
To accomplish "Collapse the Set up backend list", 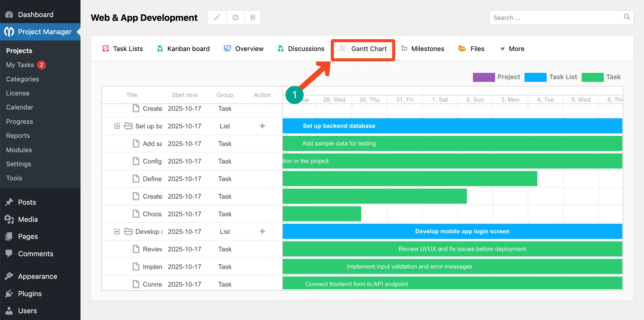I will [117, 126].
